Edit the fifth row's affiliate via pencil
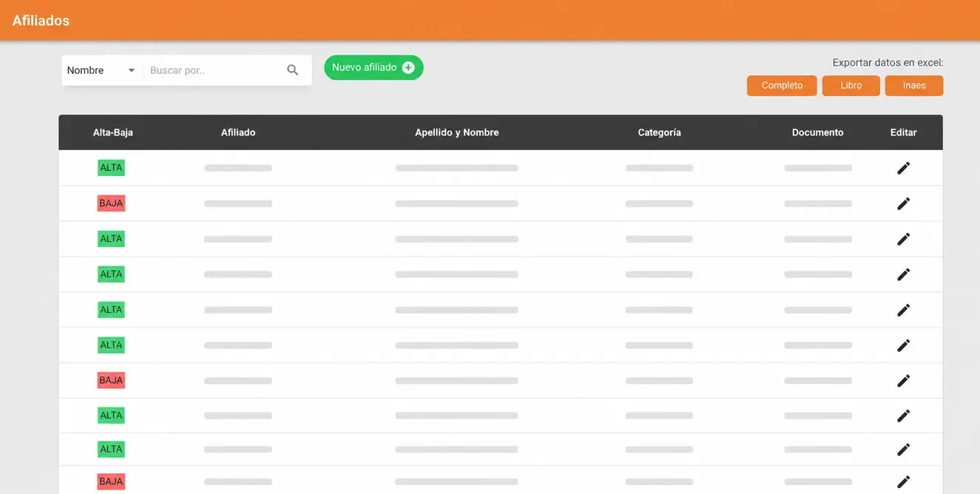The image size is (980, 494). [903, 310]
